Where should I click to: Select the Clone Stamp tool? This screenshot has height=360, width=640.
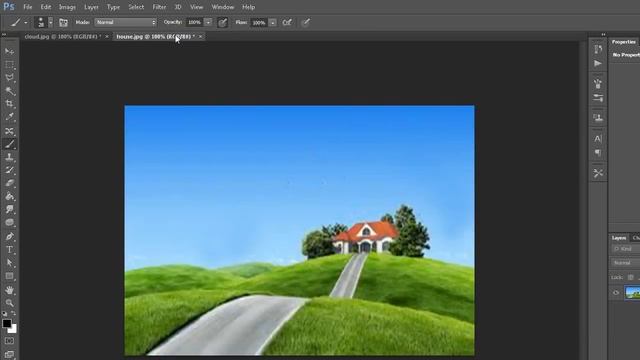(9, 157)
